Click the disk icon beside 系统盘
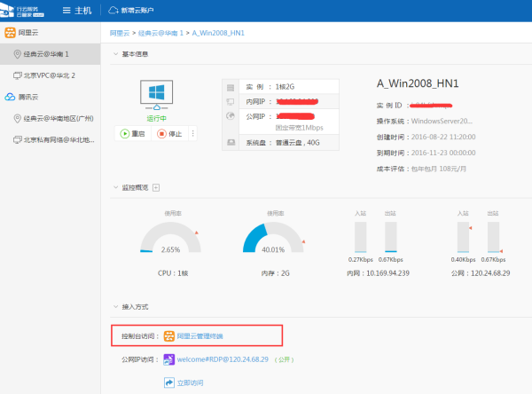This screenshot has height=394, width=532. [x=231, y=142]
